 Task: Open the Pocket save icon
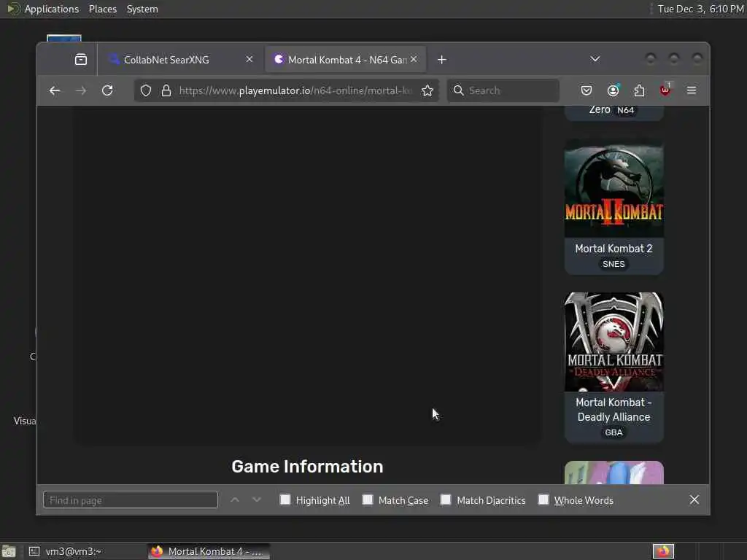pyautogui.click(x=587, y=90)
